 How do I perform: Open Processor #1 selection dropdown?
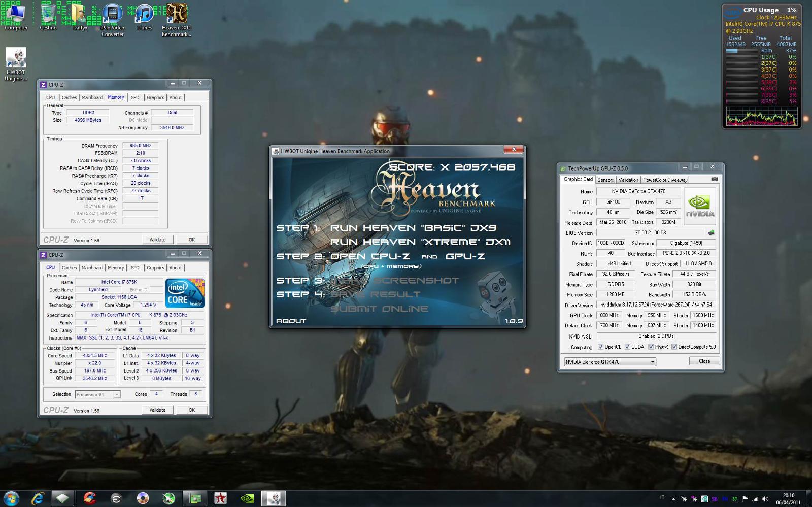(97, 394)
